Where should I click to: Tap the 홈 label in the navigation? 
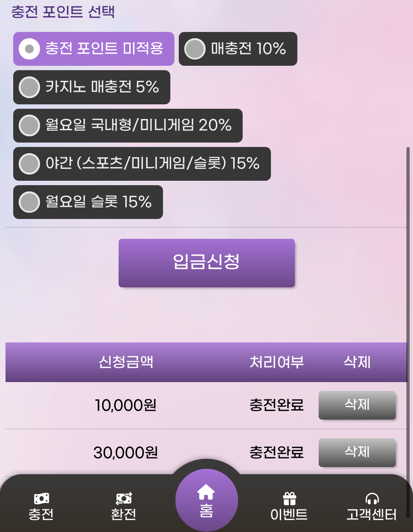[x=206, y=510]
